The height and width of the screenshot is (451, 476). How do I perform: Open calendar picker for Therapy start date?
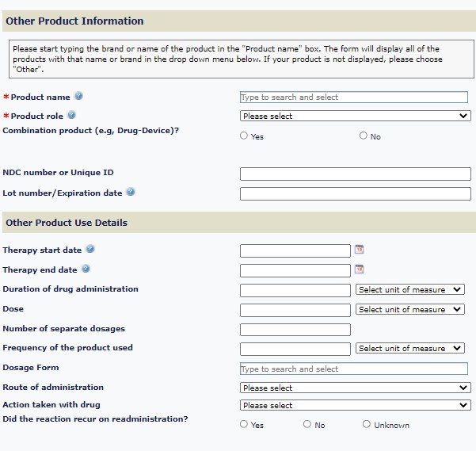click(360, 250)
